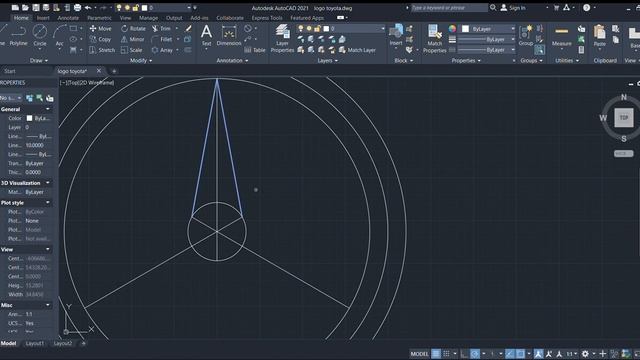Open the Annotate ribbon tab
This screenshot has height=360, width=640.
(68, 18)
